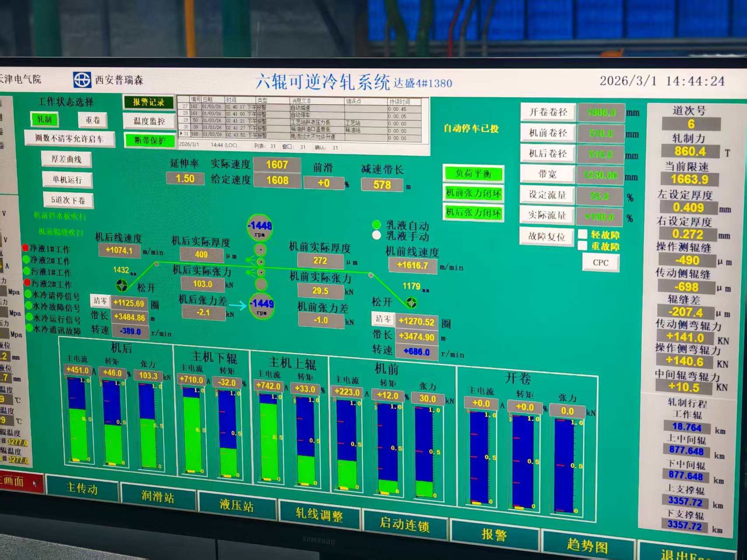Image resolution: width=747 pixels, height=560 pixels.
Task: Tick the 重故障 checkbox
Action: (582, 246)
